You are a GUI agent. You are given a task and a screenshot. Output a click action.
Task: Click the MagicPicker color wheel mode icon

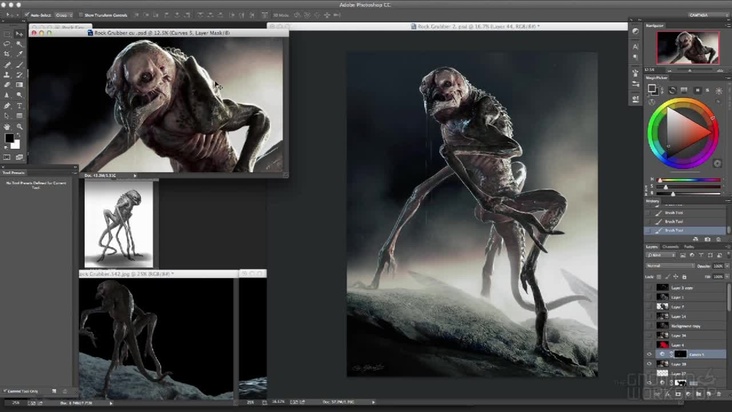672,90
